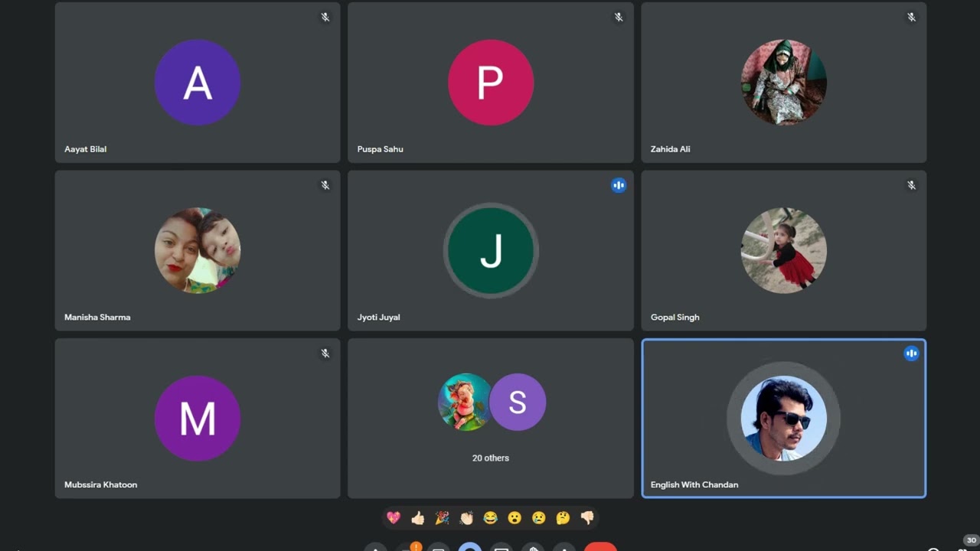Click the name label "Zahida Ali"
Viewport: 980px width, 551px height.
click(670, 149)
